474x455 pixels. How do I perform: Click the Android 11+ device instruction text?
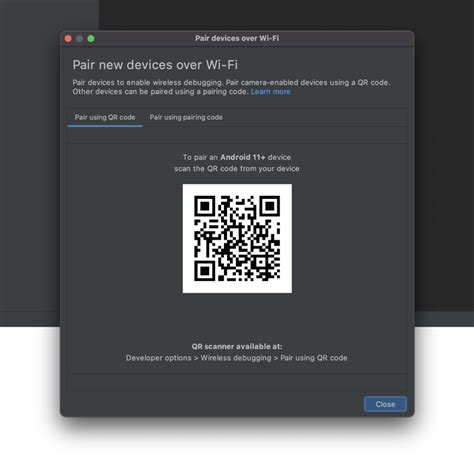237,163
